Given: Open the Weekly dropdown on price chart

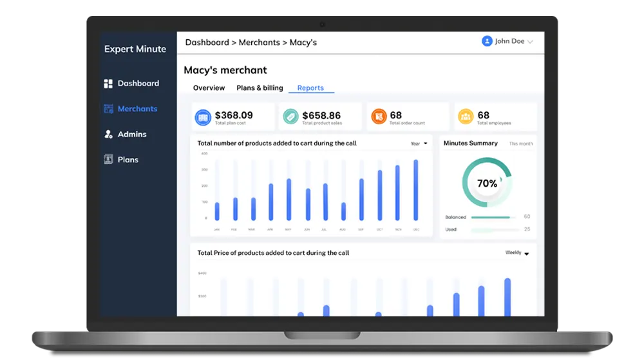Looking at the screenshot, I should click(517, 253).
